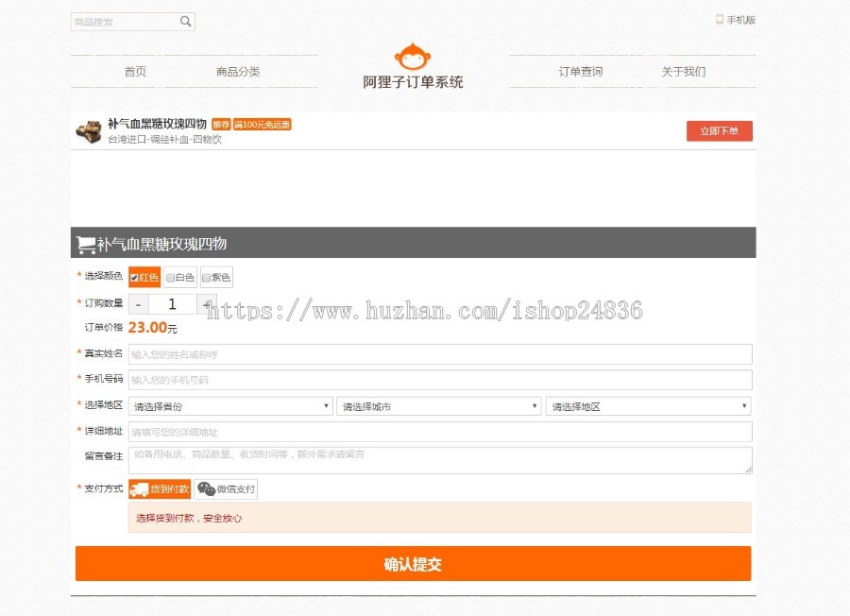Click the 立即下单 order button

point(719,130)
